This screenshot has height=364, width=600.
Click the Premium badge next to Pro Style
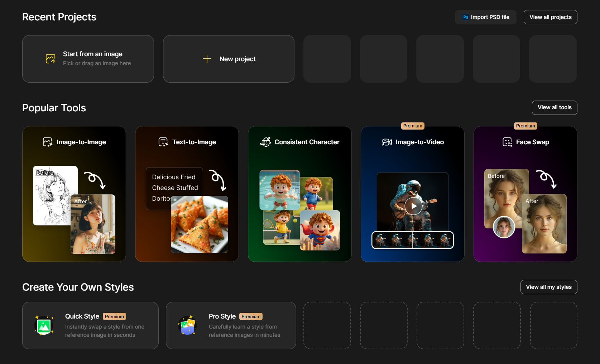[x=251, y=317]
